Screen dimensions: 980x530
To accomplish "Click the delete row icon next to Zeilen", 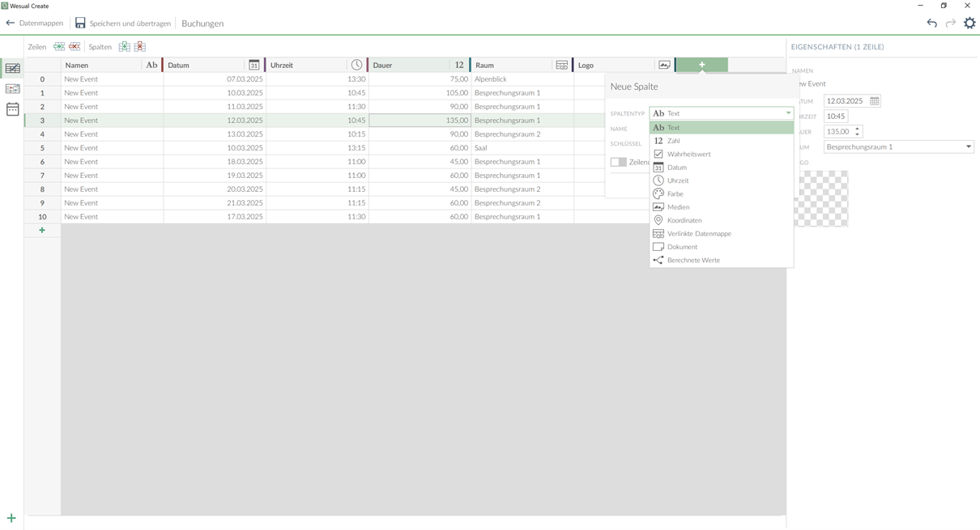I will tap(75, 47).
